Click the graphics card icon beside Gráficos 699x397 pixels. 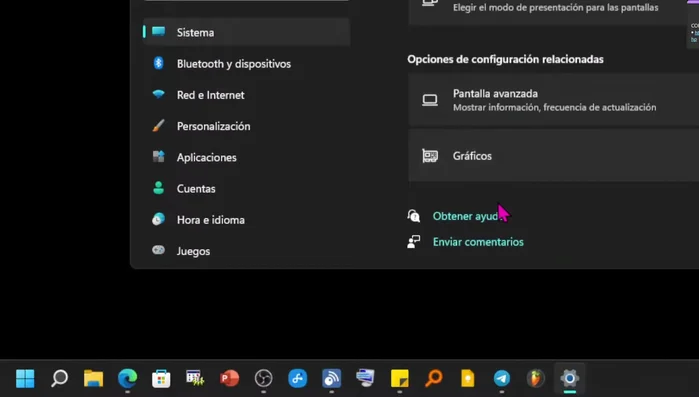(430, 156)
